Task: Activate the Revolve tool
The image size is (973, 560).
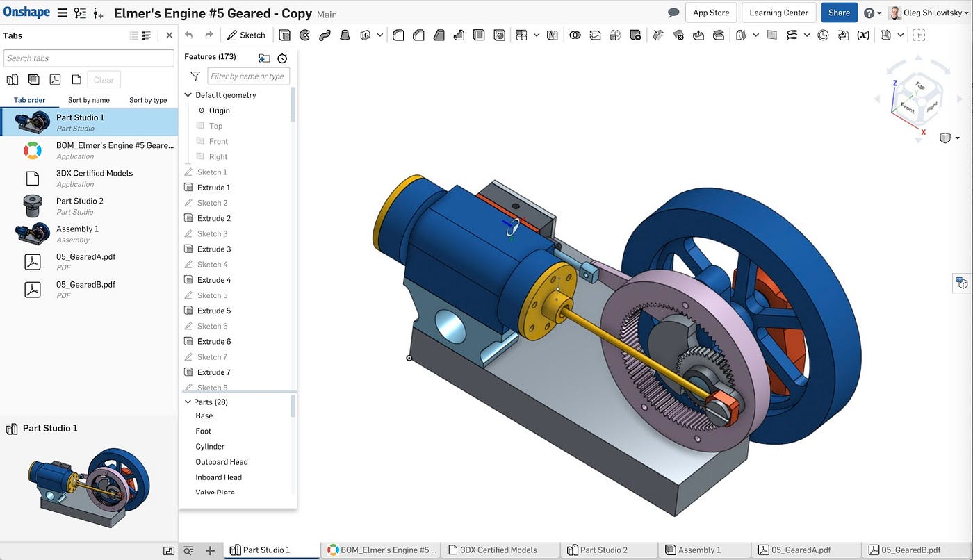Action: coord(304,35)
